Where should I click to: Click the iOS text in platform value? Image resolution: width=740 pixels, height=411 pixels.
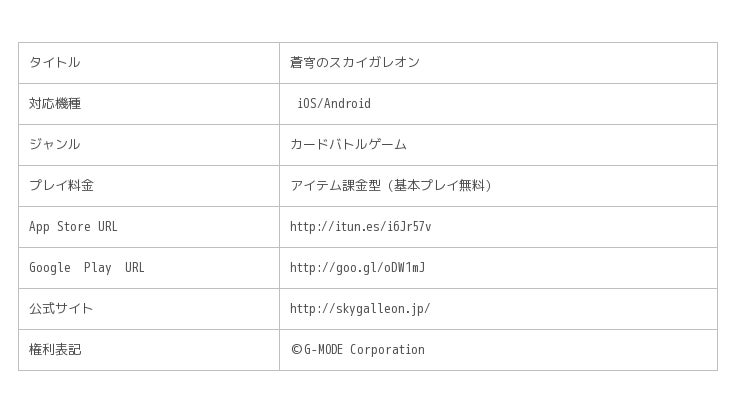pos(306,104)
